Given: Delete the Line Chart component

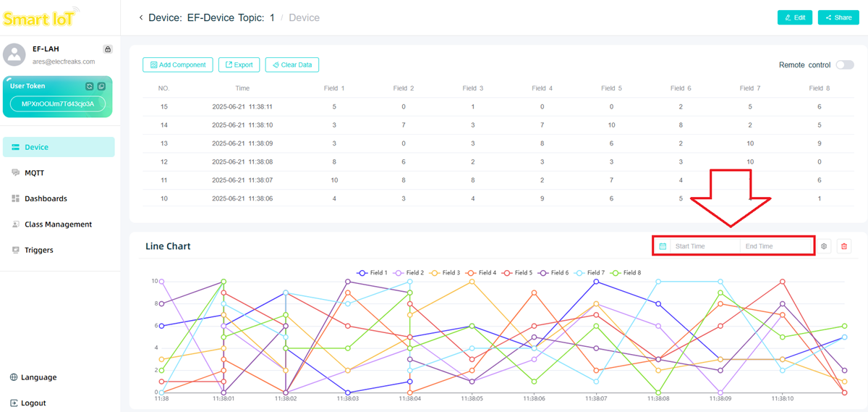Looking at the screenshot, I should 843,246.
